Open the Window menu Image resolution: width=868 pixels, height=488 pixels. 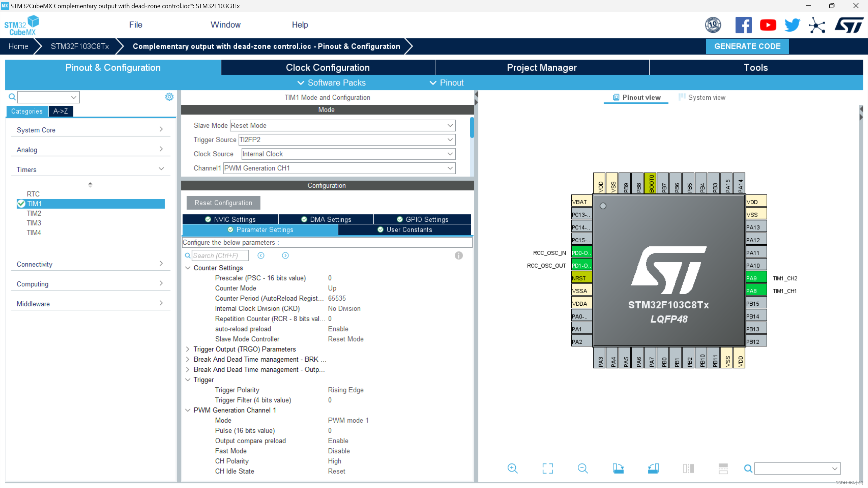pos(225,25)
